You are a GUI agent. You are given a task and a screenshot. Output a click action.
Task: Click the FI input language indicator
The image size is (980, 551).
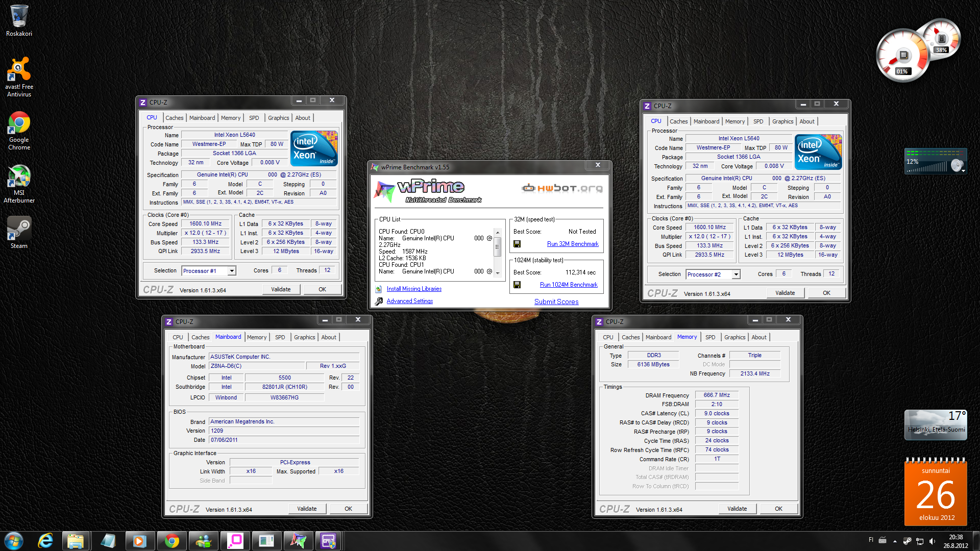[871, 540]
